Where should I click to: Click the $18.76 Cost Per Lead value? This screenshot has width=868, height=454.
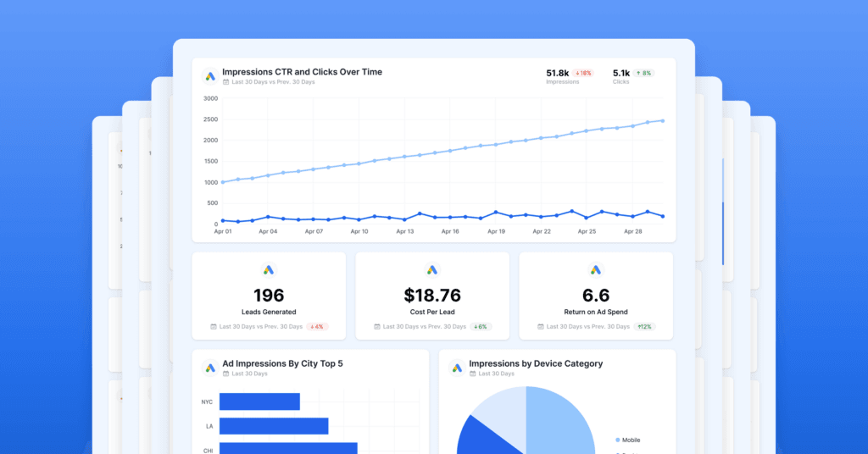(x=432, y=296)
